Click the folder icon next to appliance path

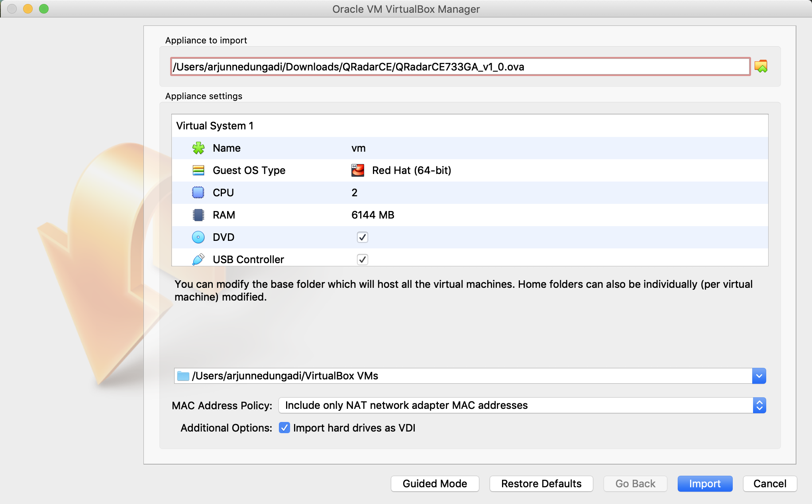click(x=761, y=66)
